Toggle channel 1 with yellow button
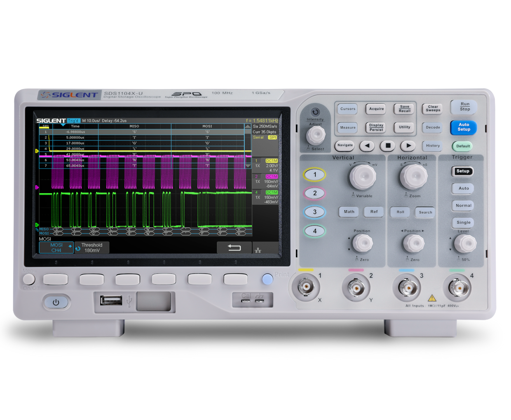Screen dimensions: 511x420 coord(315,175)
